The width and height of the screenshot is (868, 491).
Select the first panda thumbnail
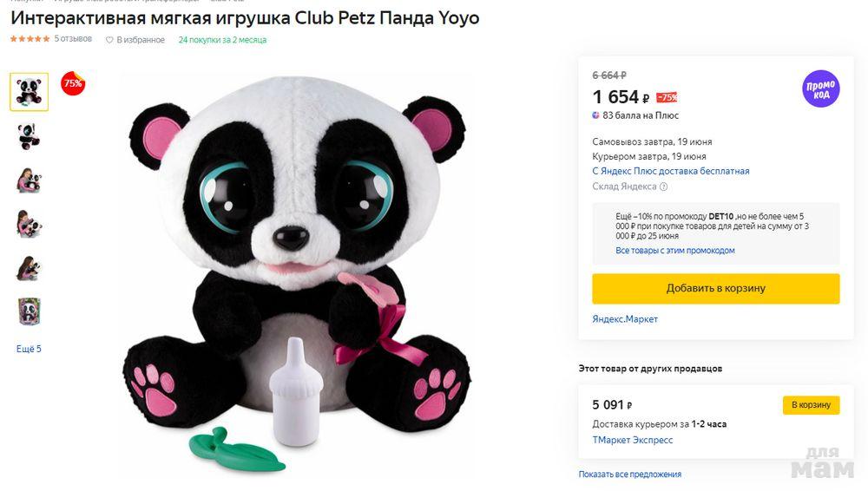point(29,92)
